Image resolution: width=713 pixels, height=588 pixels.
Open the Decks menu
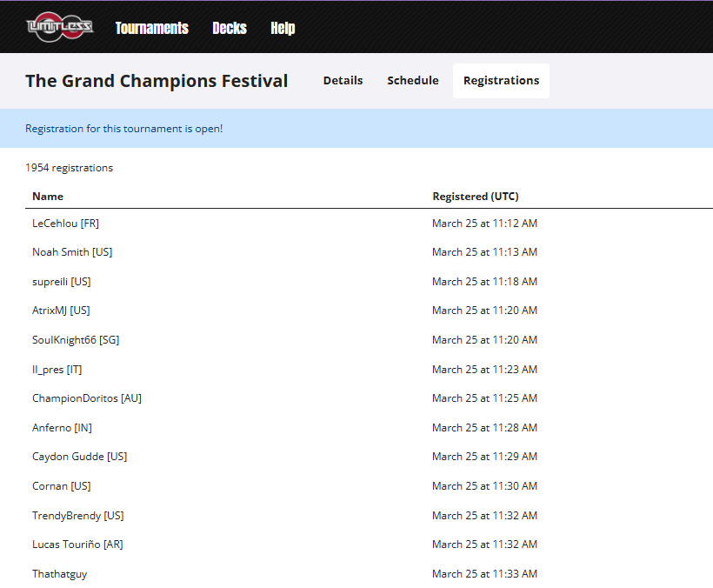tap(230, 28)
